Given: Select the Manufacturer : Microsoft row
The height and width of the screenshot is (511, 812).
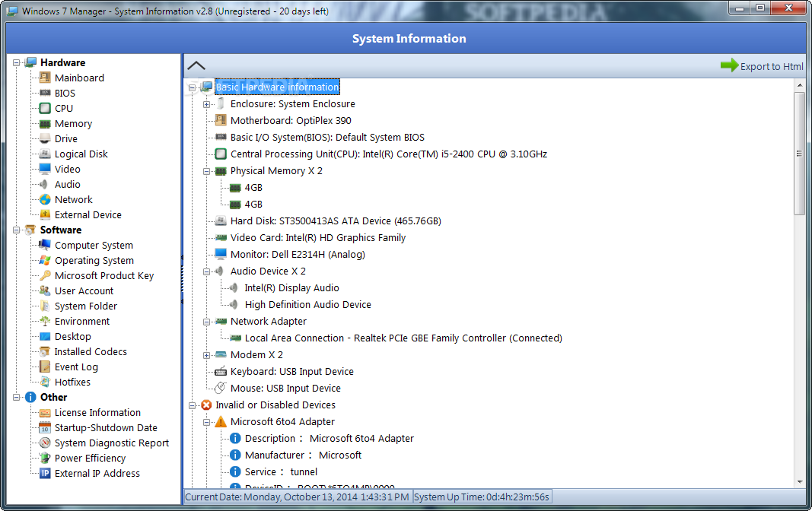Looking at the screenshot, I should coord(303,455).
